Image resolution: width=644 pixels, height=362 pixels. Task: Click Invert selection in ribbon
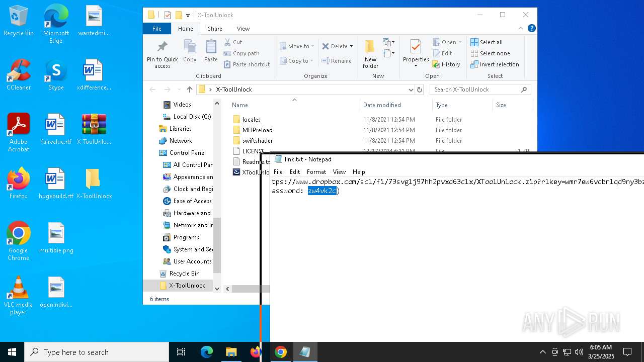coord(495,64)
